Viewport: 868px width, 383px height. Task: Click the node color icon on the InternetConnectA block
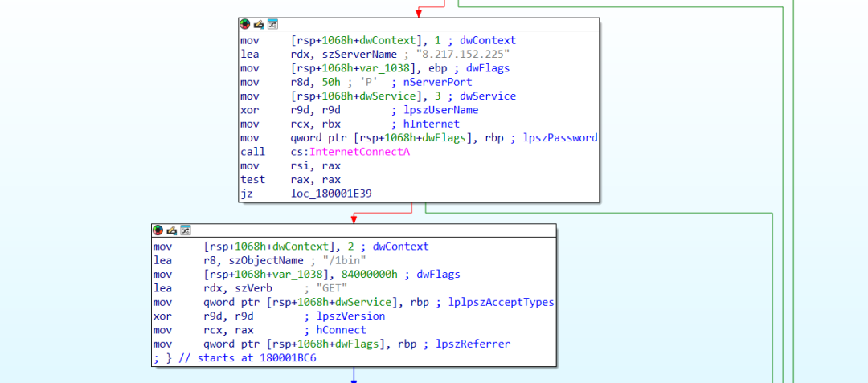coord(245,25)
